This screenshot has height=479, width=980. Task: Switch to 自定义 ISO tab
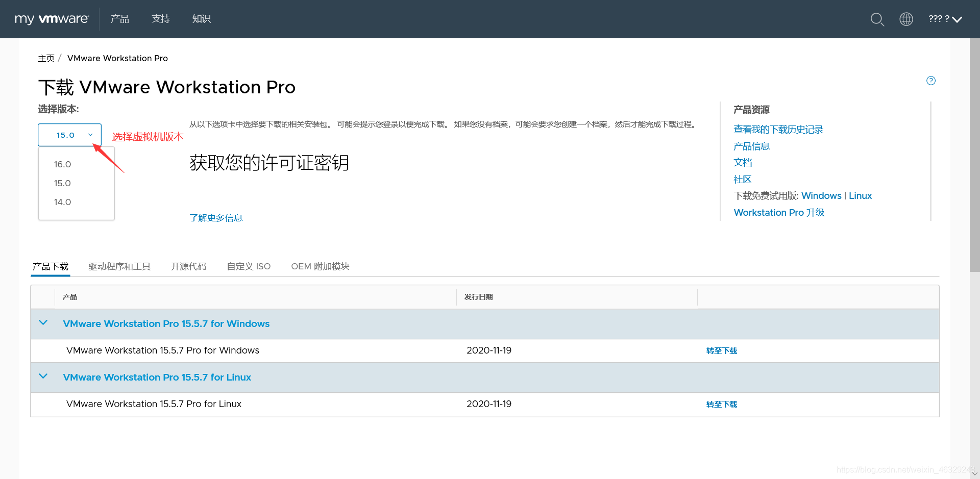249,266
